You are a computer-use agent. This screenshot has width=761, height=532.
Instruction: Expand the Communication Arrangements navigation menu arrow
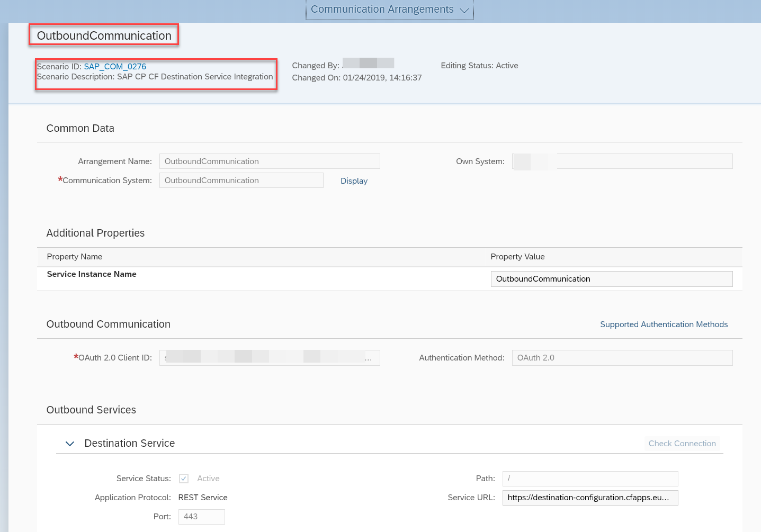(x=465, y=10)
